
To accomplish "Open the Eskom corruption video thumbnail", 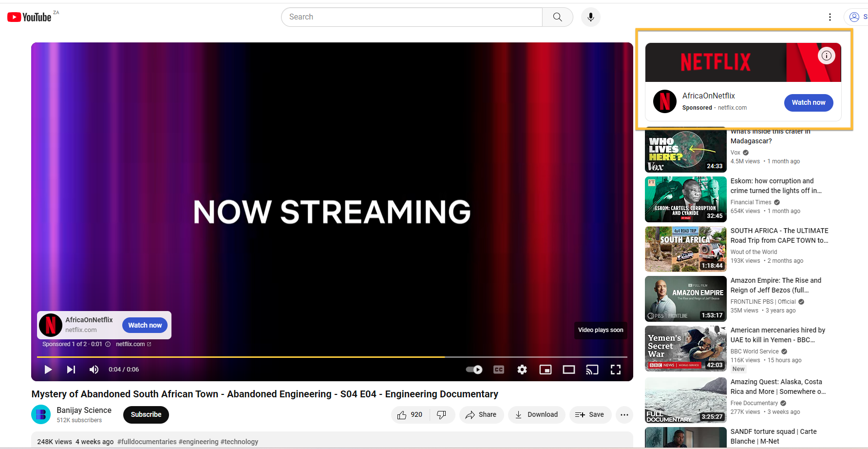I will [x=686, y=199].
